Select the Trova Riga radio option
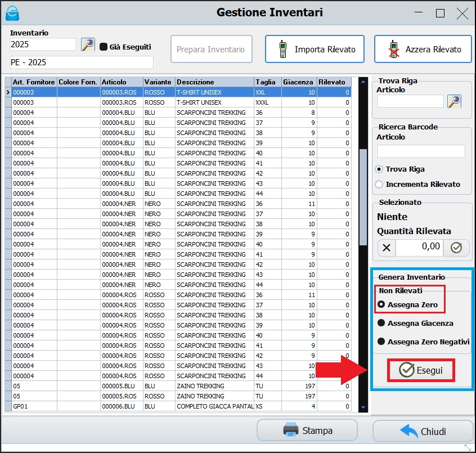The image size is (476, 453). (x=380, y=169)
